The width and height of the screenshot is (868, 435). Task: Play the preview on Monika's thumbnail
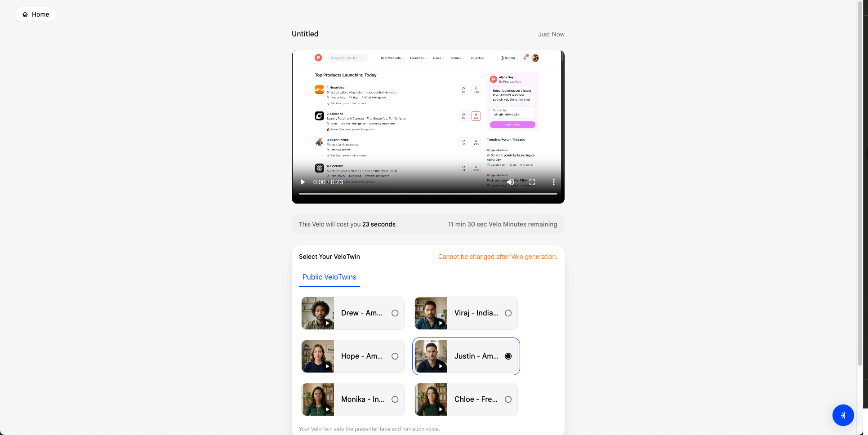pyautogui.click(x=328, y=409)
